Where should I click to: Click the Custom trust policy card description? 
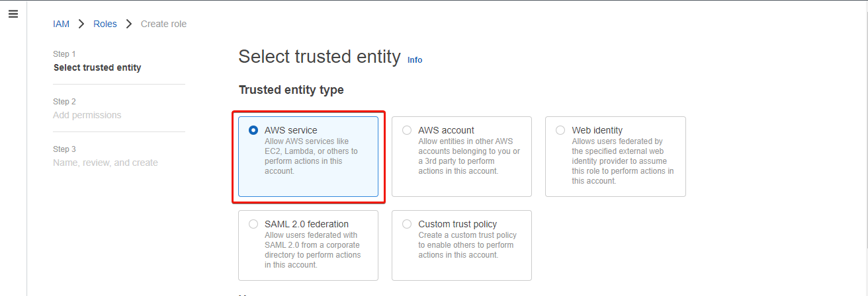click(x=467, y=245)
